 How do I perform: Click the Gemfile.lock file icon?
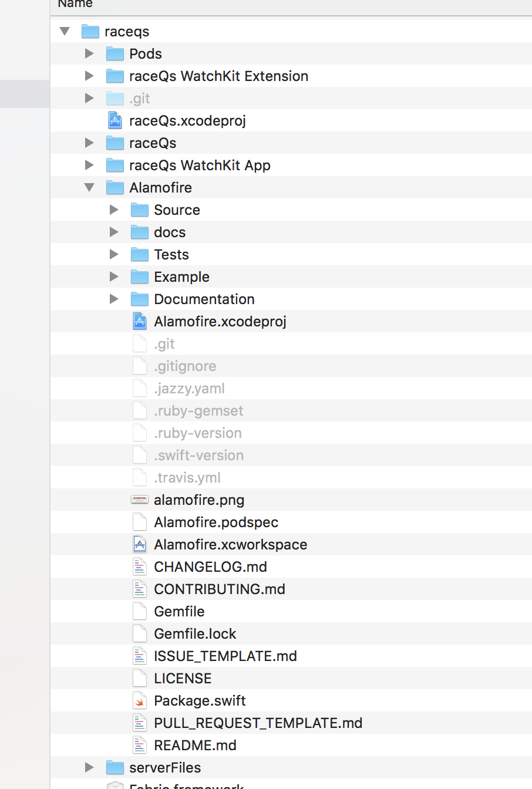click(140, 633)
